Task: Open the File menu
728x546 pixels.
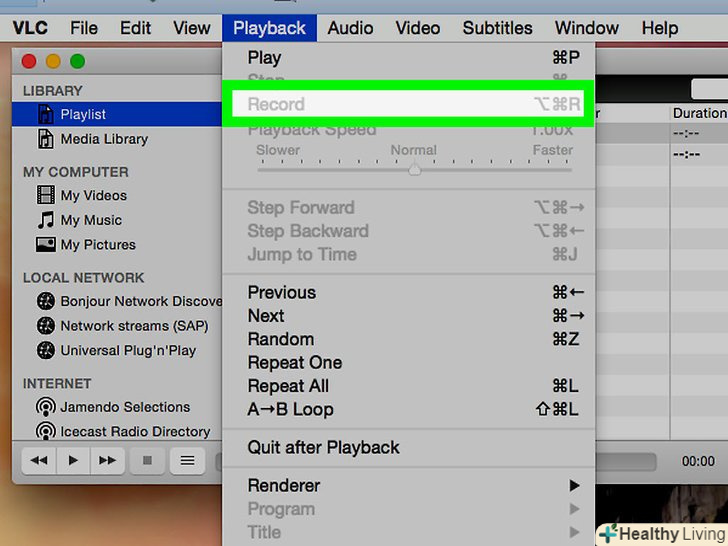Action: click(84, 28)
